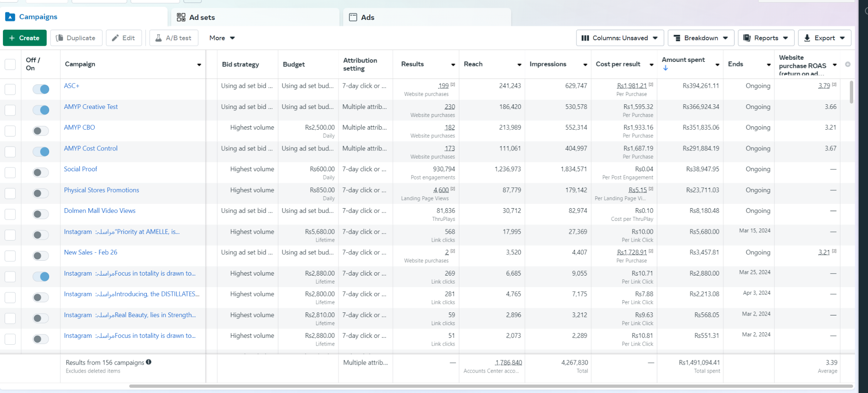Select the Dolmen Mall Video Views checkbox

coord(10,214)
